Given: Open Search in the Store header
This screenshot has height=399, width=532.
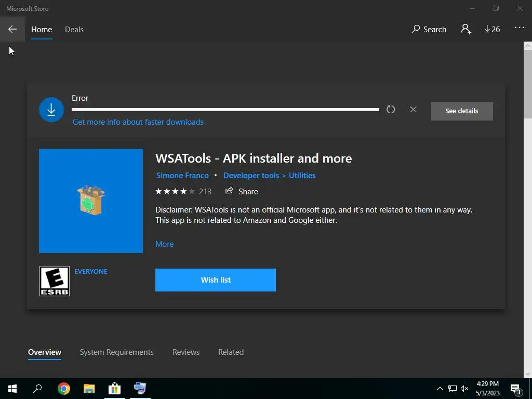Looking at the screenshot, I should tap(429, 30).
